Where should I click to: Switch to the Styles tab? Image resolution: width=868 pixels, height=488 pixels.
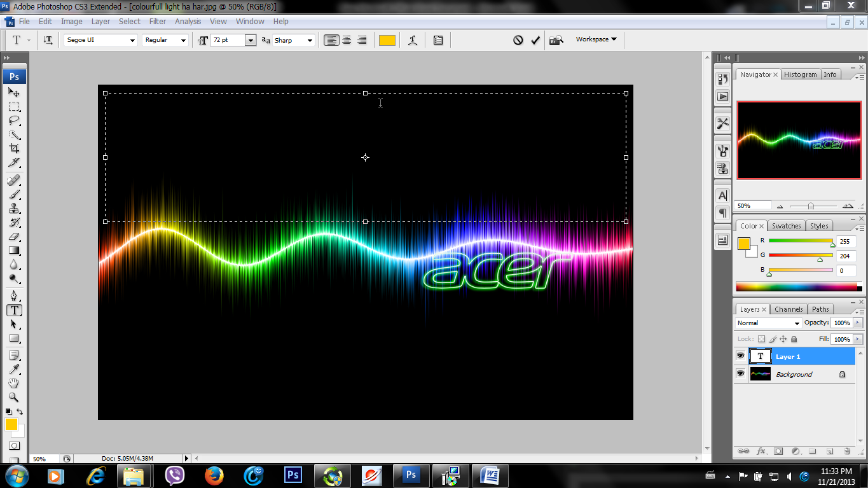819,226
